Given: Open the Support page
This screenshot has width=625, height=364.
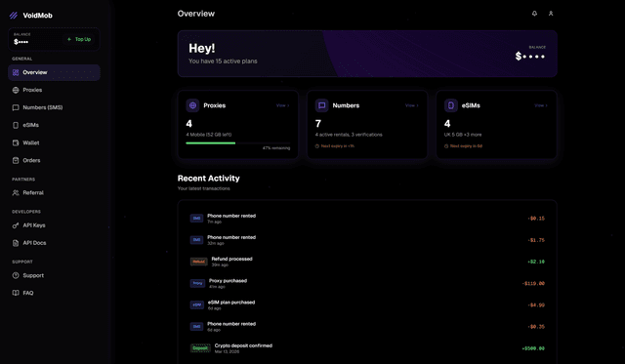Looking at the screenshot, I should pos(54,275).
